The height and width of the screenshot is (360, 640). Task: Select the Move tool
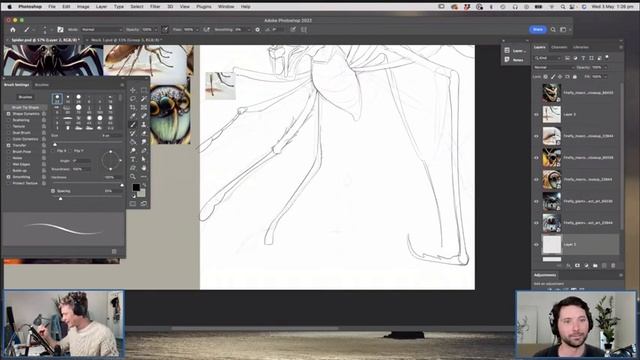tap(133, 90)
